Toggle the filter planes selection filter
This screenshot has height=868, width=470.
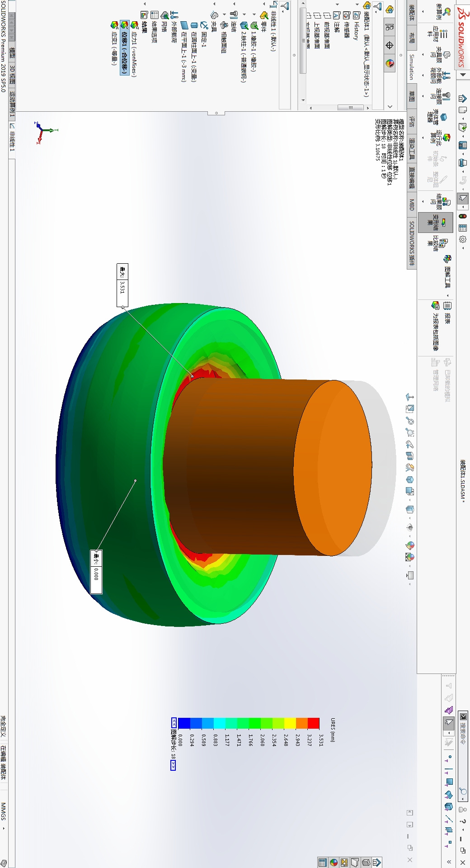(449, 831)
